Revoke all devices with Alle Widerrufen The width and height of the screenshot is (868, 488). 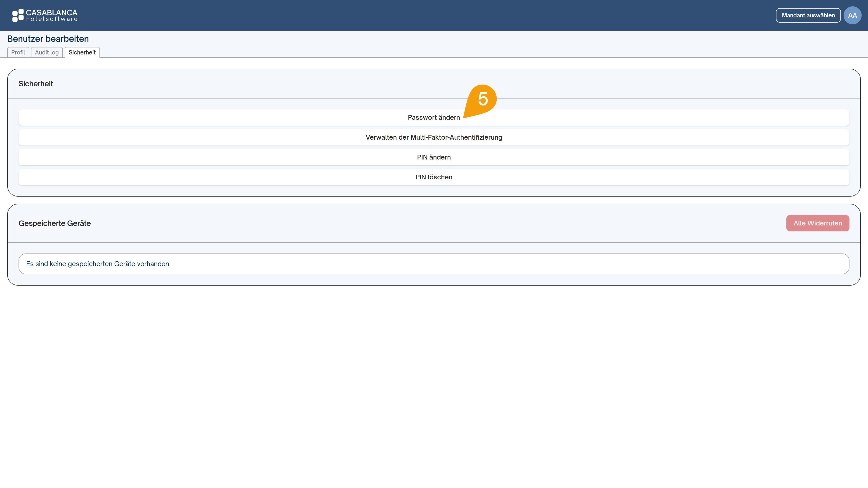coord(817,223)
